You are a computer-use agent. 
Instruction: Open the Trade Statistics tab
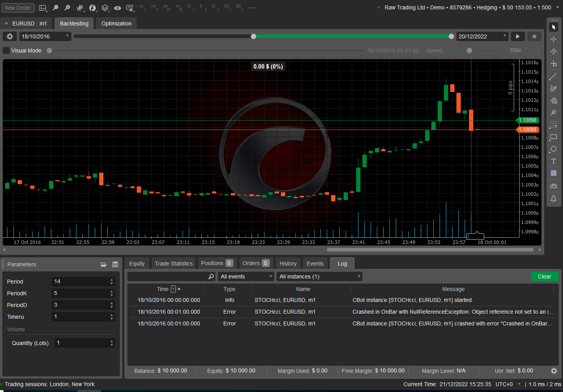174,264
